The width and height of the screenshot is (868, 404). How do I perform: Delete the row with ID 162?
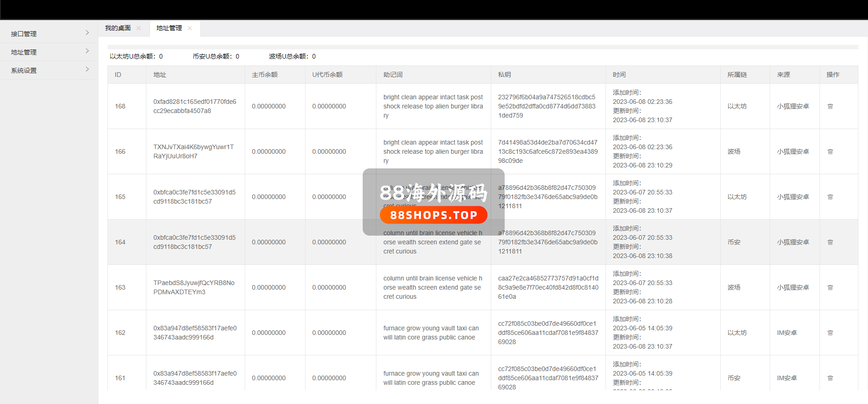830,333
